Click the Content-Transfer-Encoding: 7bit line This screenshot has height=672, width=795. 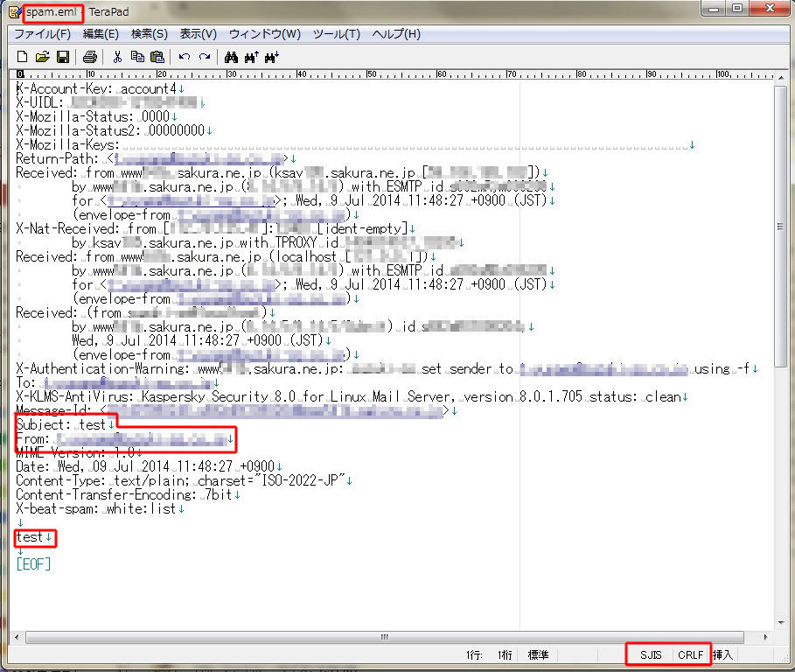pyautogui.click(x=128, y=494)
